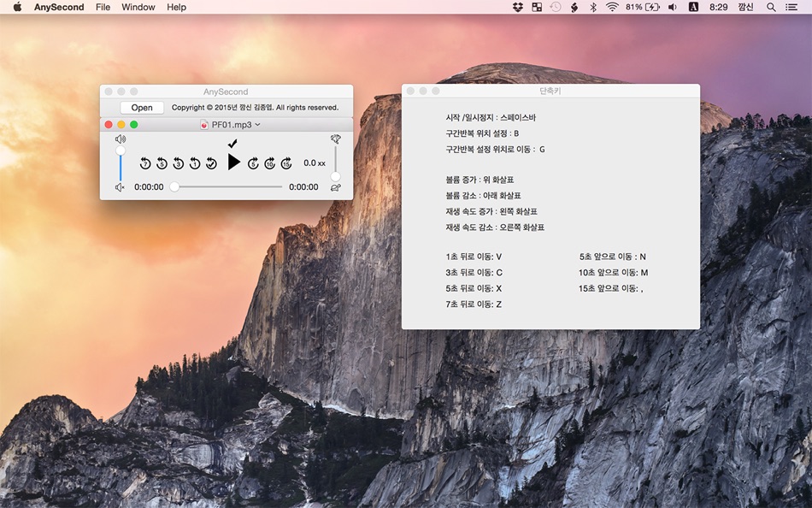Screen dimensions: 812x508
Task: Skip backward 7 seconds in PF01.mp3
Action: [145, 162]
